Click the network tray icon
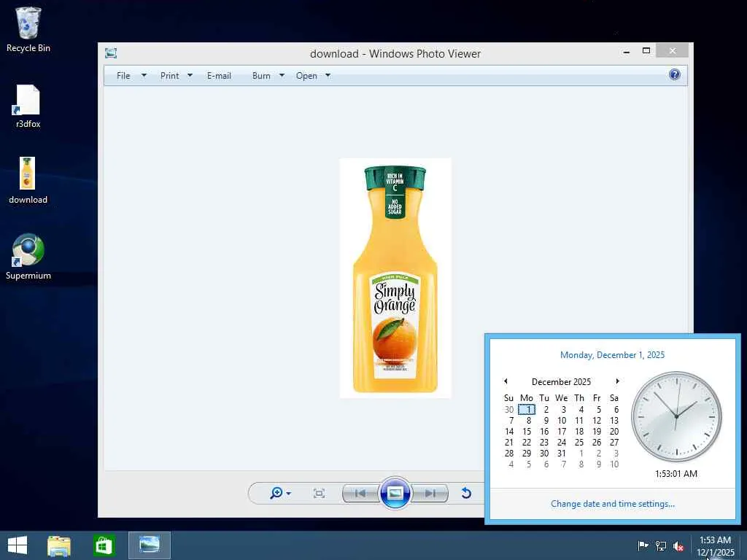 click(661, 545)
